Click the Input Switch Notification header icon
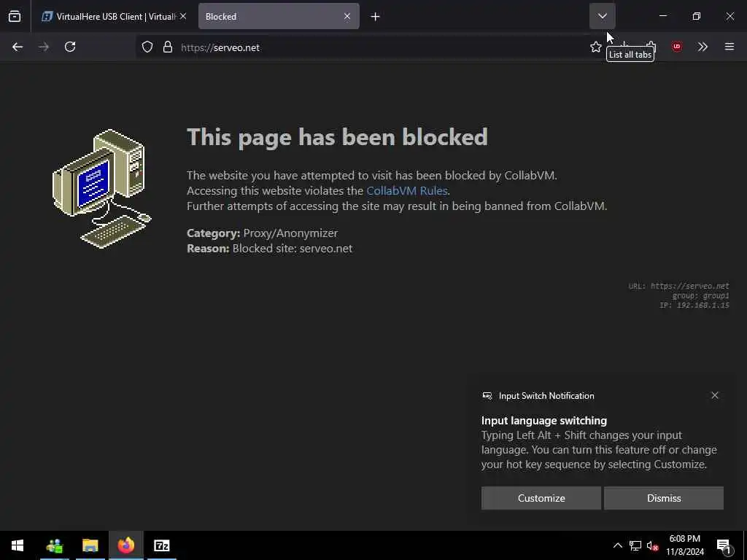 tap(487, 396)
